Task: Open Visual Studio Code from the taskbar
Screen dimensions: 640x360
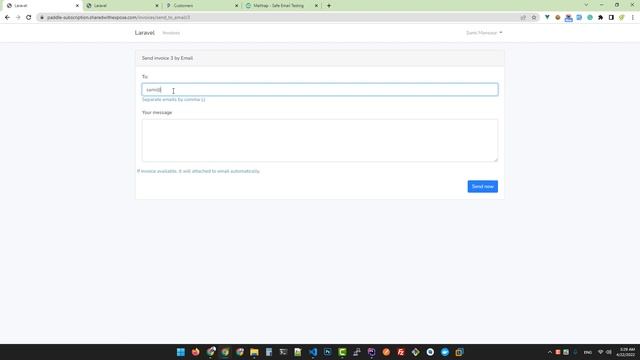Action: coord(313,352)
